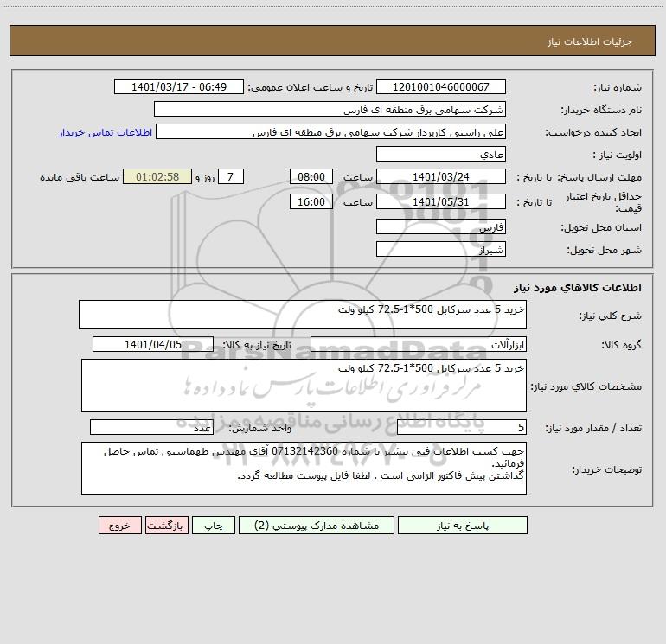Viewport: 666px width, 644px height.
Task: Click the توضیحات خریدار text box
Action: pyautogui.click(x=304, y=469)
